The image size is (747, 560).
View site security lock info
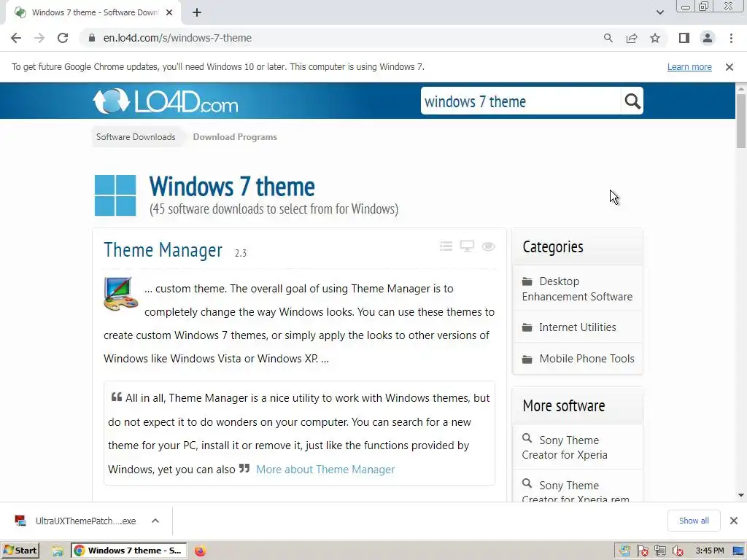click(92, 38)
